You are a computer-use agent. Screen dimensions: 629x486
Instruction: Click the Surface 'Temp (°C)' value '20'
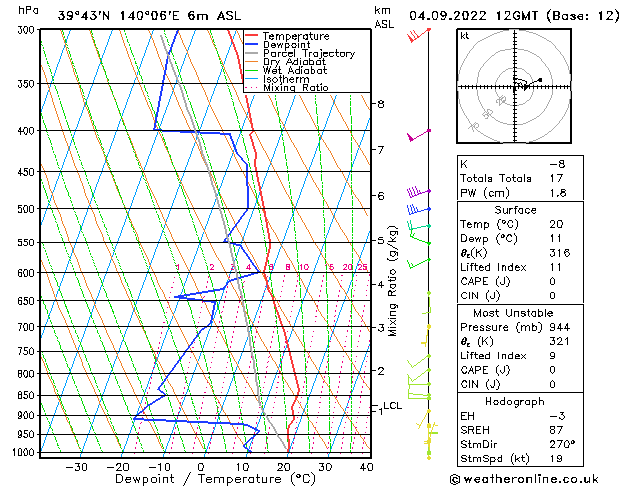(556, 224)
